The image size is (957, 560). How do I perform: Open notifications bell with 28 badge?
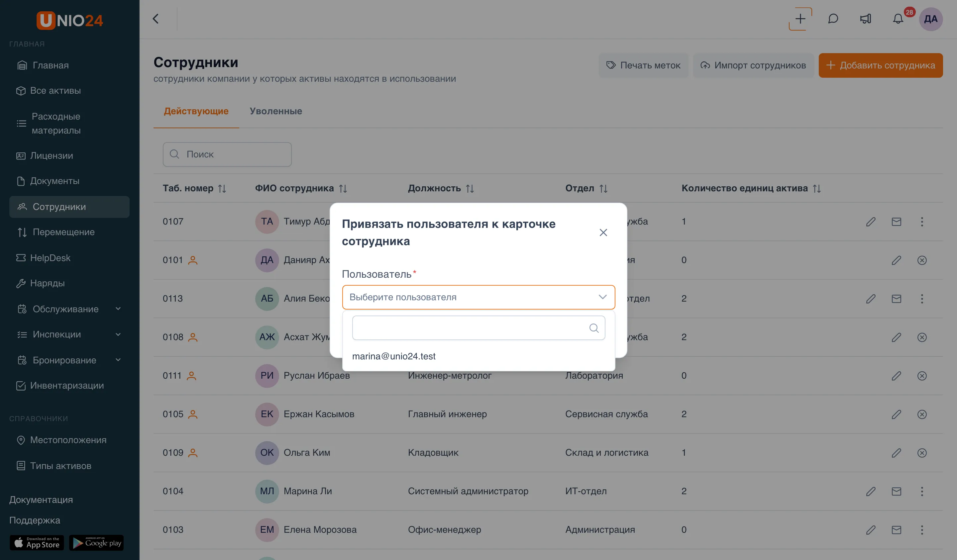(x=898, y=19)
